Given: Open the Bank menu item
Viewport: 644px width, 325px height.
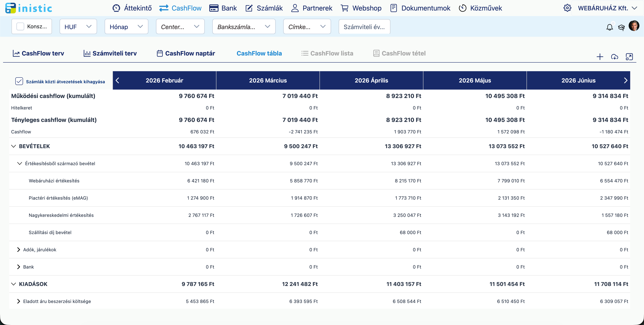Looking at the screenshot, I should coord(223,8).
